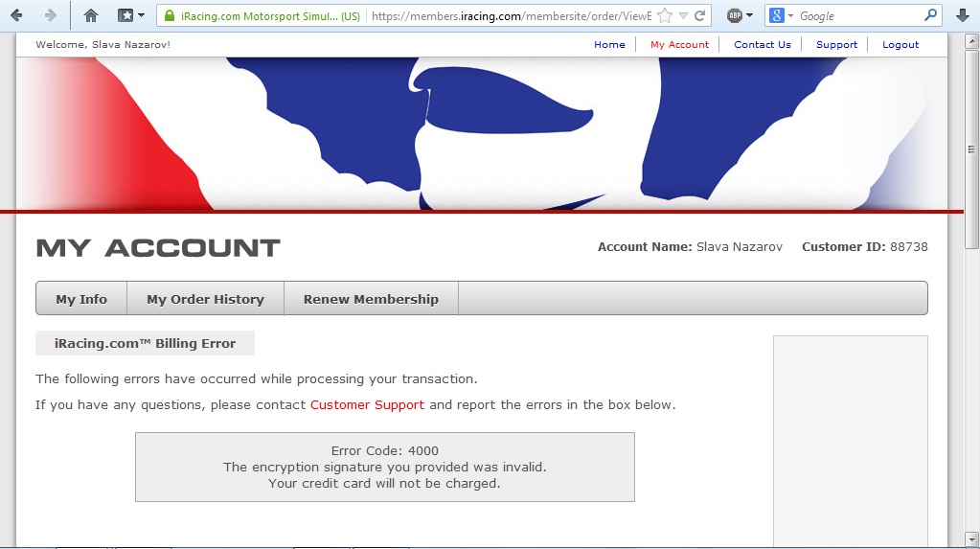Expand the URL history dropdown arrow
Image resolution: width=980 pixels, height=549 pixels.
click(x=683, y=16)
